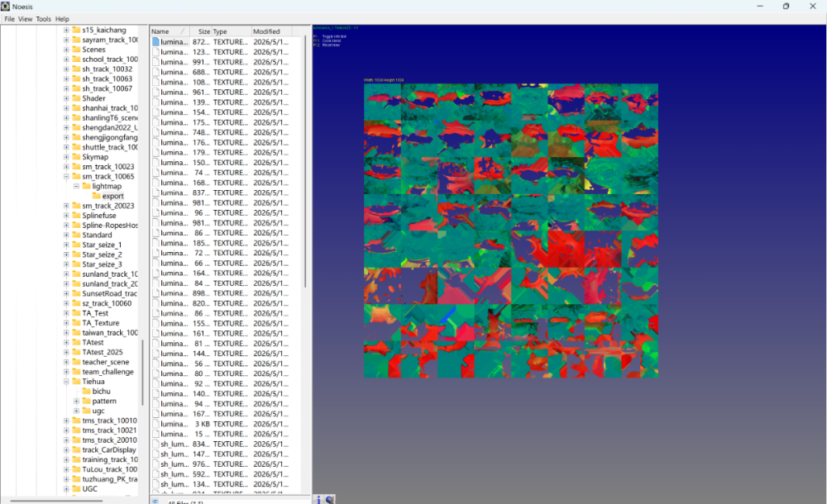Expand the ugc folder node
This screenshot has height=504, width=827.
[76, 411]
